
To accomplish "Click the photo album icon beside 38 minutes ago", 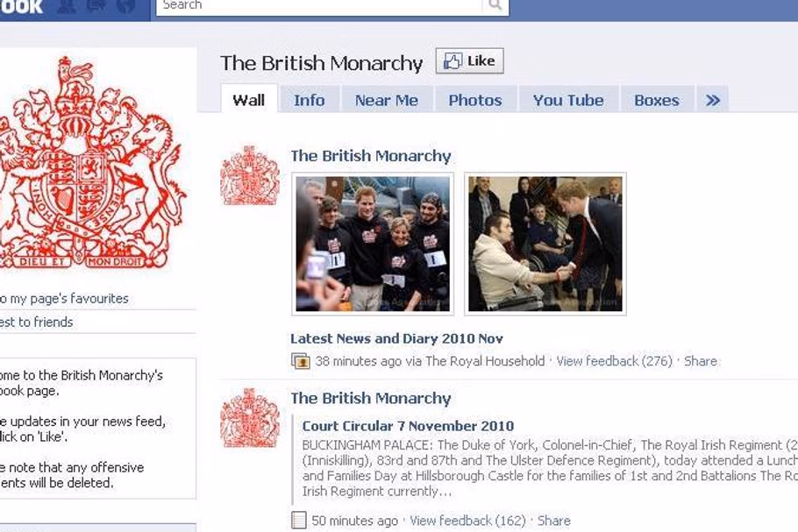I will pos(300,361).
